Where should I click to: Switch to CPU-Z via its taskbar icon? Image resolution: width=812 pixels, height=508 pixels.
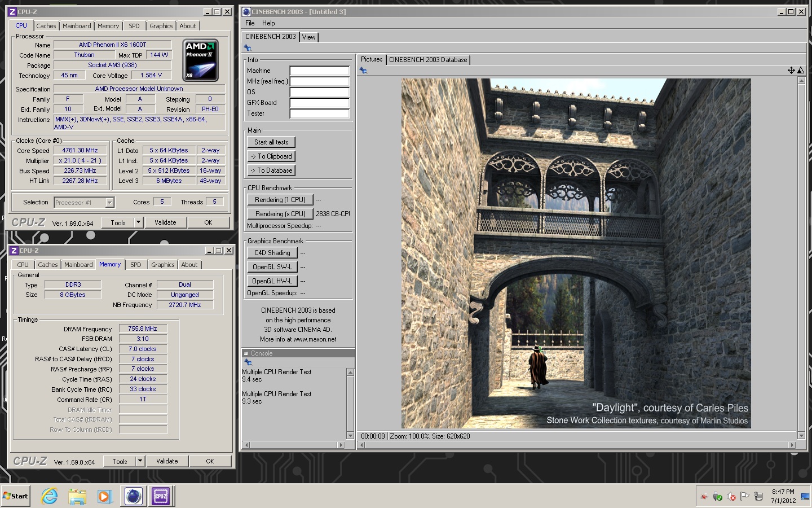click(161, 496)
